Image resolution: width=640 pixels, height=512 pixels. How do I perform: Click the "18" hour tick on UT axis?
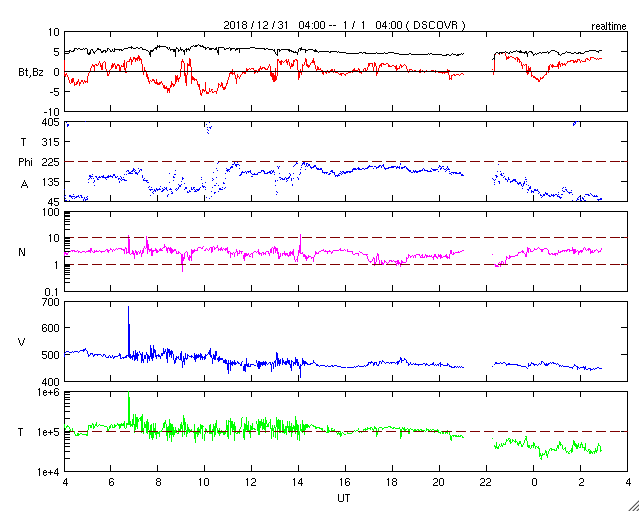click(x=393, y=483)
